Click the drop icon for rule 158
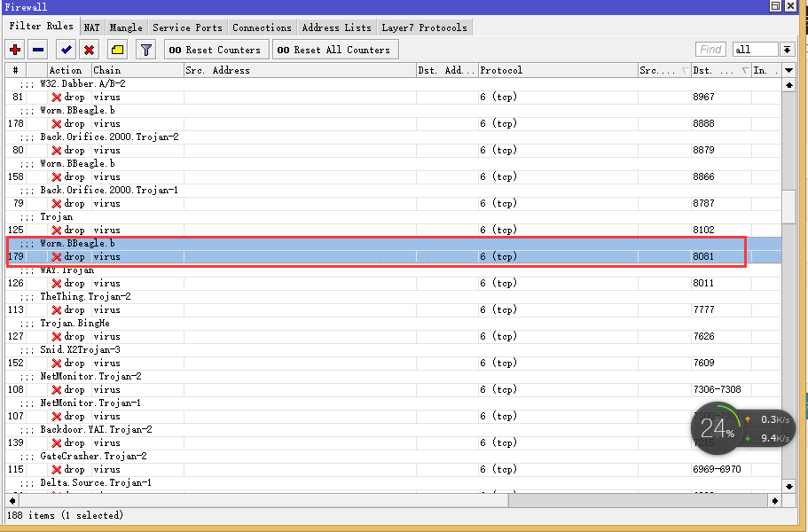 pos(57,177)
